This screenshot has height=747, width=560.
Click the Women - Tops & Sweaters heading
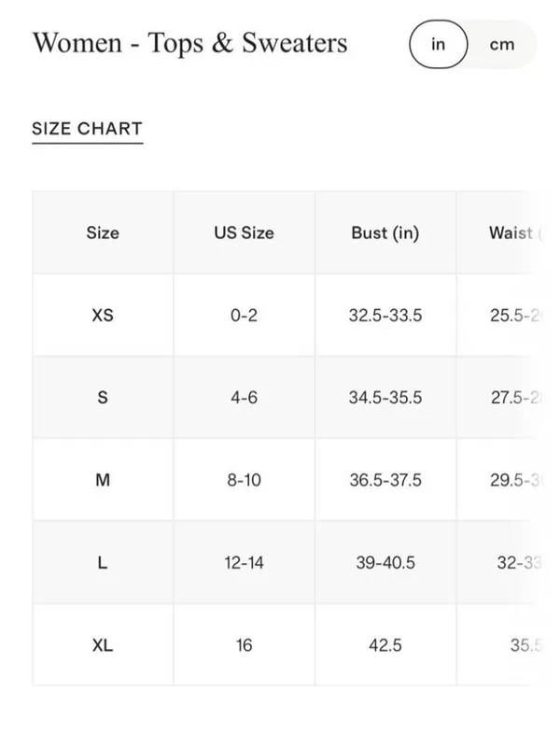click(x=190, y=43)
